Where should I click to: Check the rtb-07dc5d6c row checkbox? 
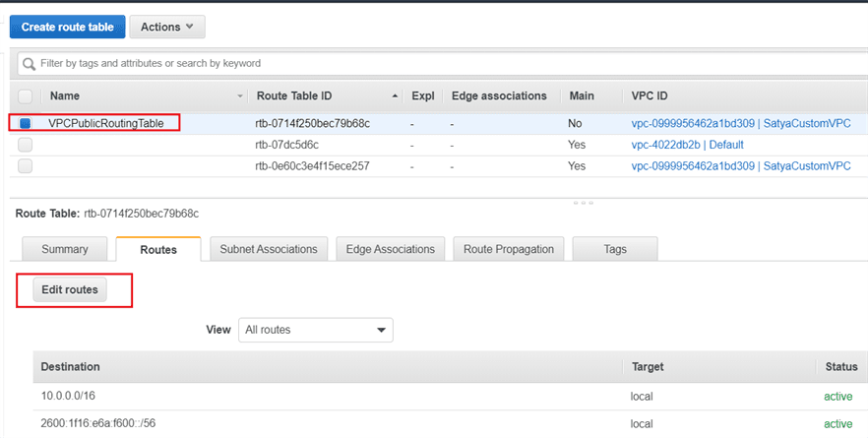pyautogui.click(x=26, y=145)
